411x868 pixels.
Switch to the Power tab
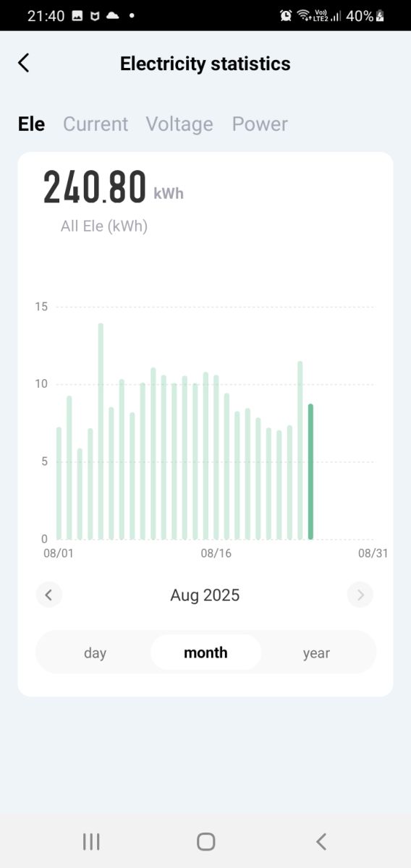coord(260,124)
